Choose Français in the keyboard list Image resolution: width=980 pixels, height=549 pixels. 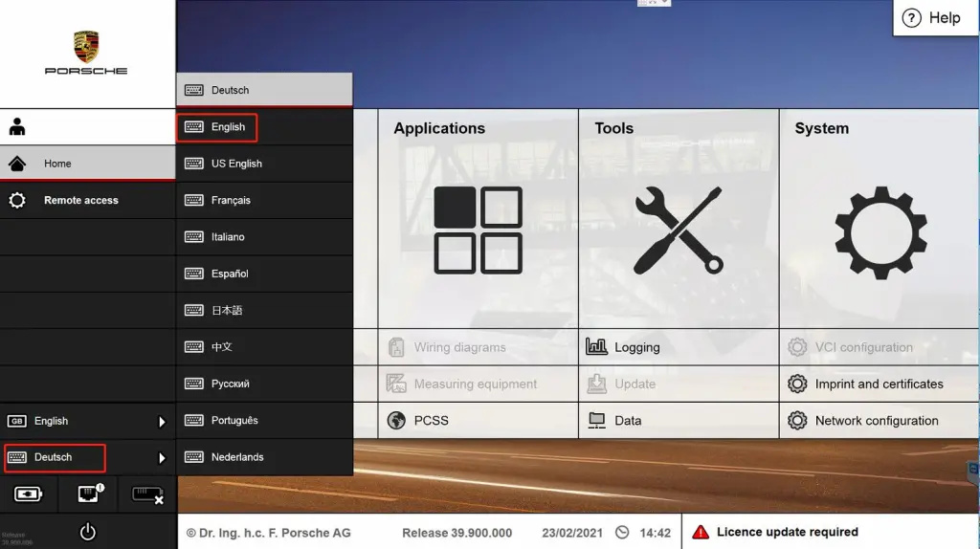231,201
